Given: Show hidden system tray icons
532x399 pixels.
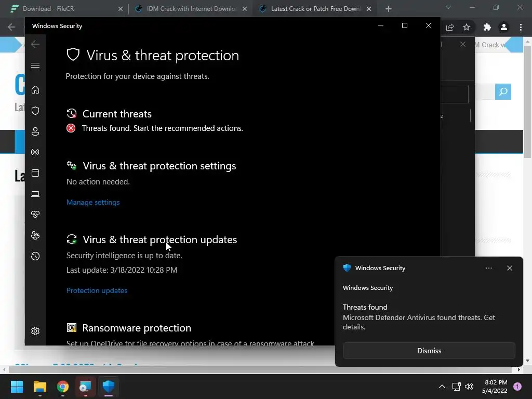Looking at the screenshot, I should pos(442,387).
